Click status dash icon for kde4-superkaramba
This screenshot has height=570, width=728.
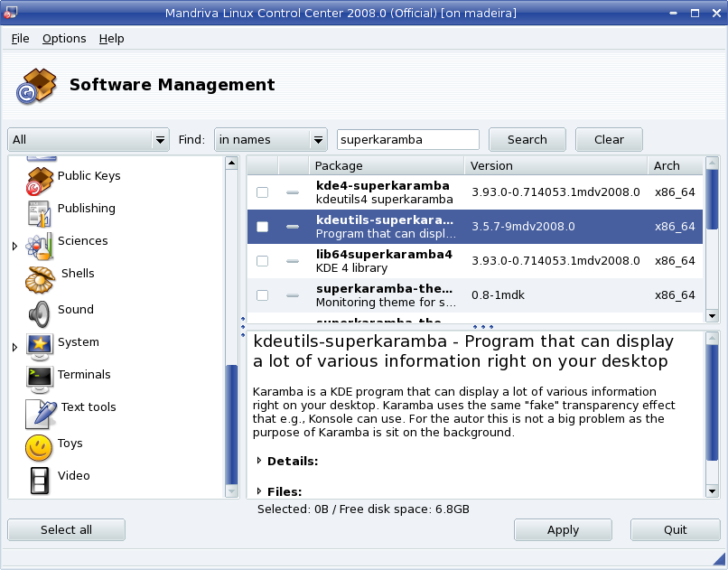[293, 192]
